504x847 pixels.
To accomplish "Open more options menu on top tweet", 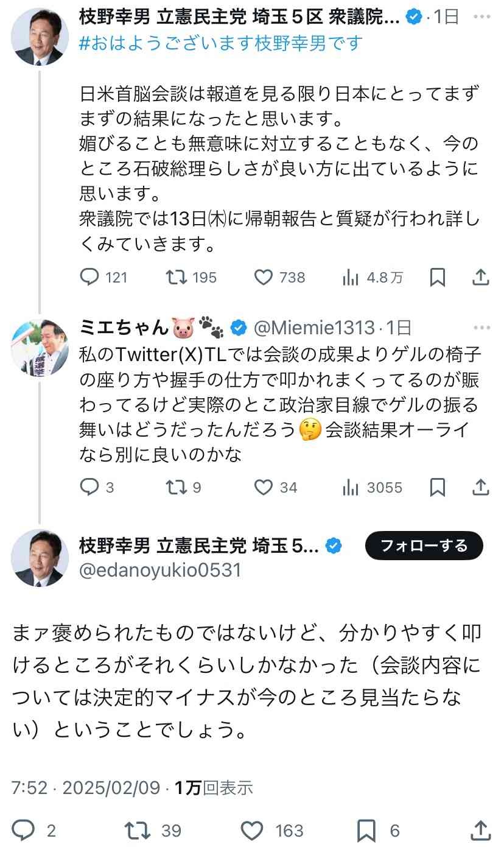I will click(481, 18).
